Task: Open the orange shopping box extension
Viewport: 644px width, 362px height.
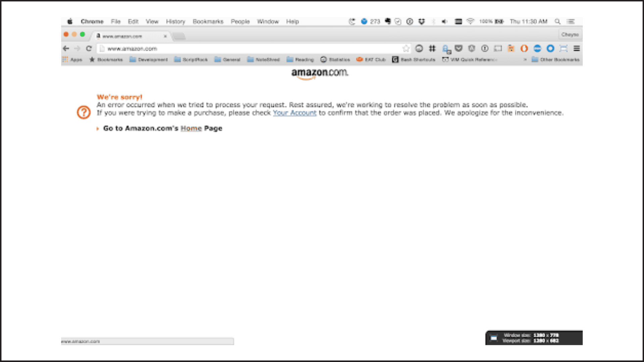Action: (511, 49)
